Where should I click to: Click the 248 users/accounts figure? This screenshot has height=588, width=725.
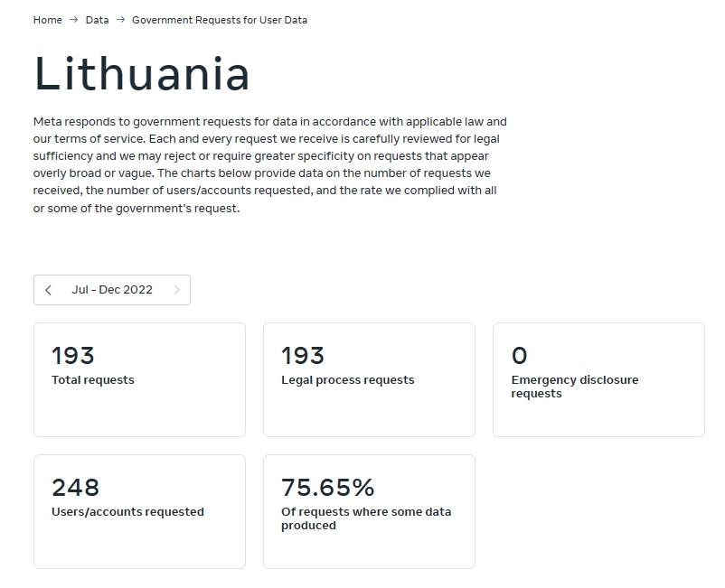(75, 488)
